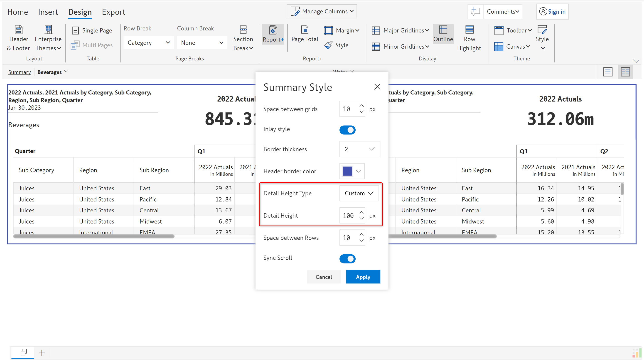Click the Page Total icon
Viewport: 644px width, 360px height.
[x=305, y=30]
